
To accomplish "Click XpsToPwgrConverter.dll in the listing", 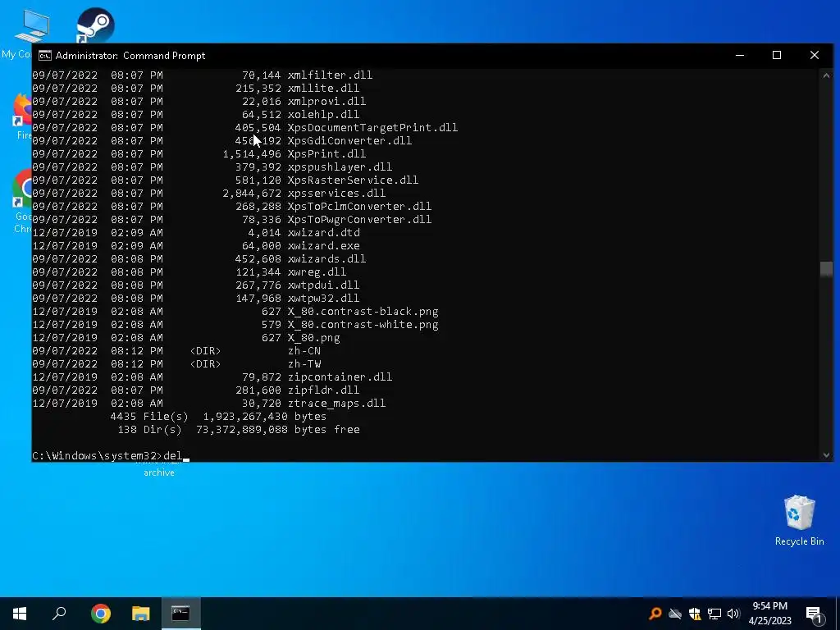I will (359, 219).
